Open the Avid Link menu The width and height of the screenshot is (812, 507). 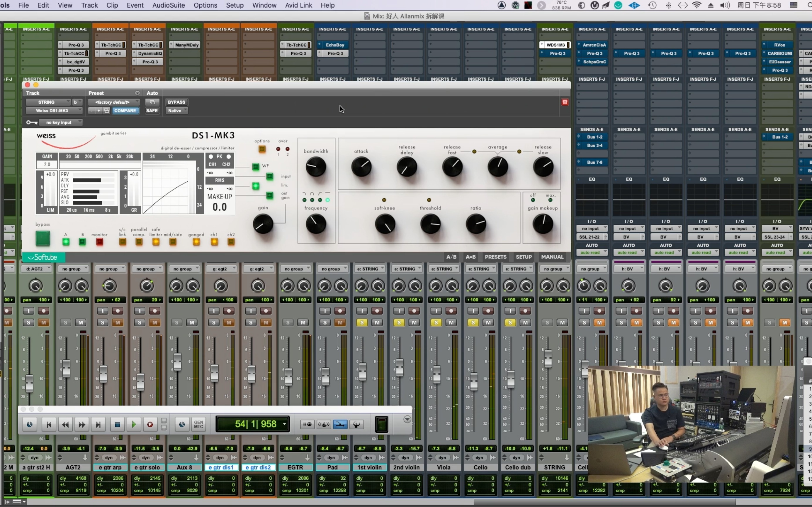tap(298, 5)
